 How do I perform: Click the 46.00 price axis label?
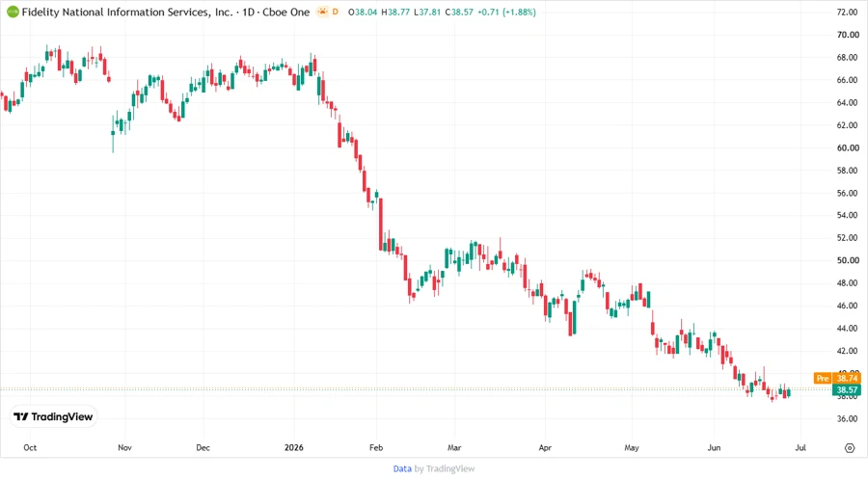tap(848, 306)
